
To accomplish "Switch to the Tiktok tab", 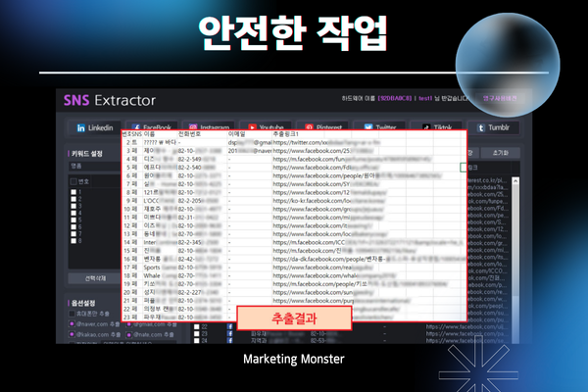I will 437,126.
